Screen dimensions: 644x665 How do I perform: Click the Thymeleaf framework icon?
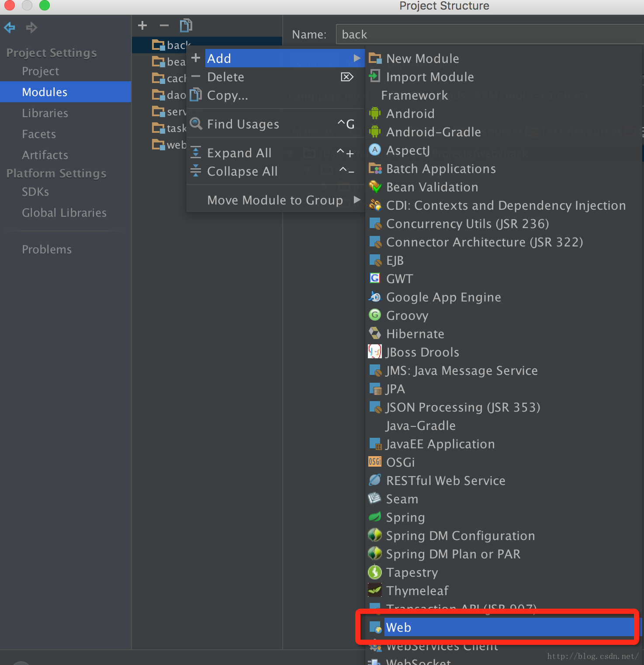pyautogui.click(x=375, y=590)
